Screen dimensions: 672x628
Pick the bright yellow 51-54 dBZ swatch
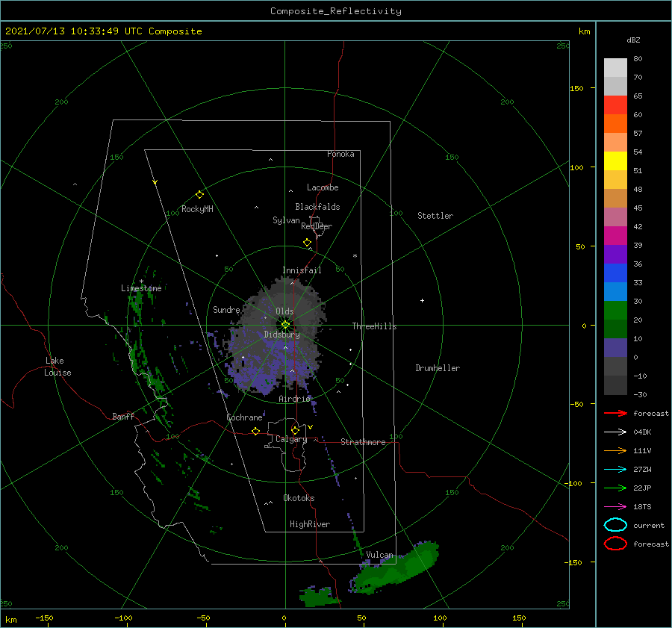pos(615,161)
